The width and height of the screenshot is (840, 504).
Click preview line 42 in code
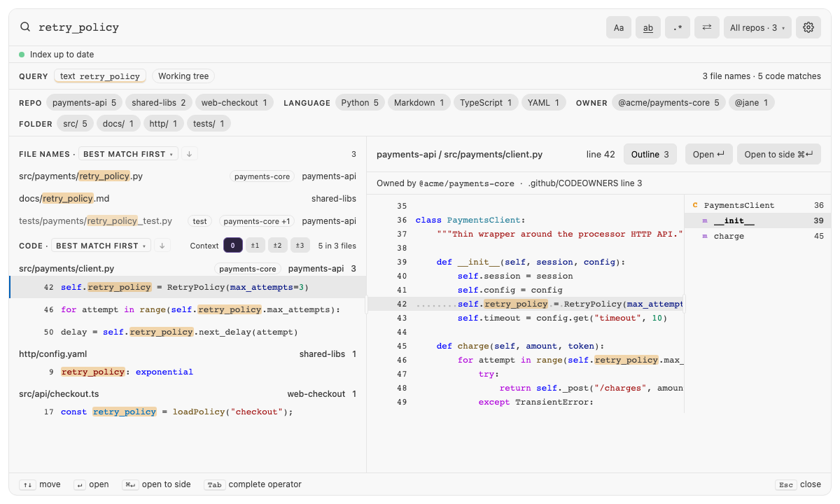526,304
